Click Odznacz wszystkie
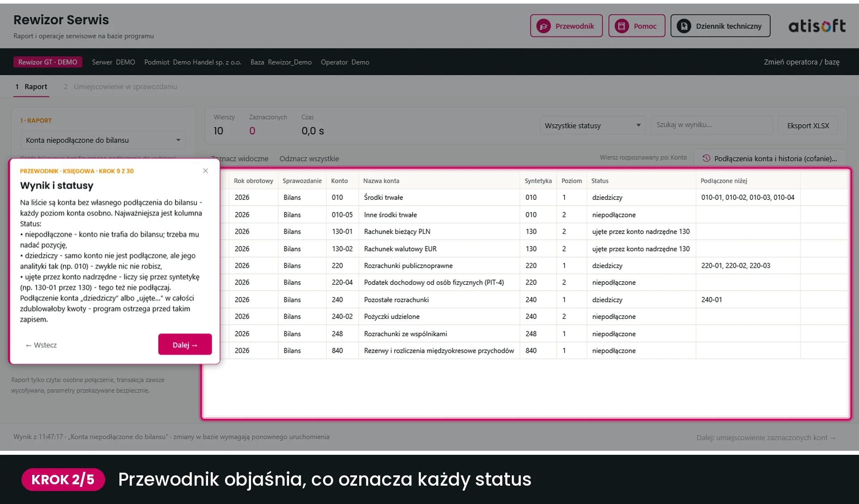Image resolution: width=859 pixels, height=504 pixels. (x=309, y=159)
